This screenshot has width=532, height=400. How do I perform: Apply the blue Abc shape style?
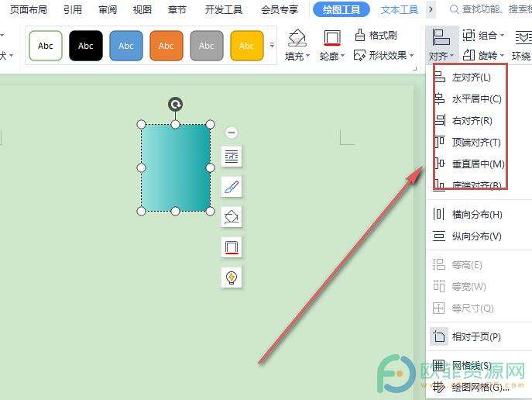tap(126, 46)
